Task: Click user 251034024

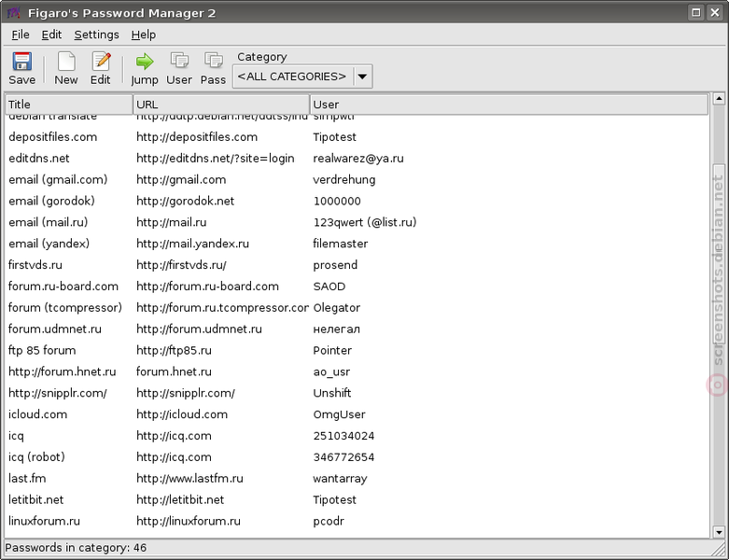Action: [x=343, y=436]
